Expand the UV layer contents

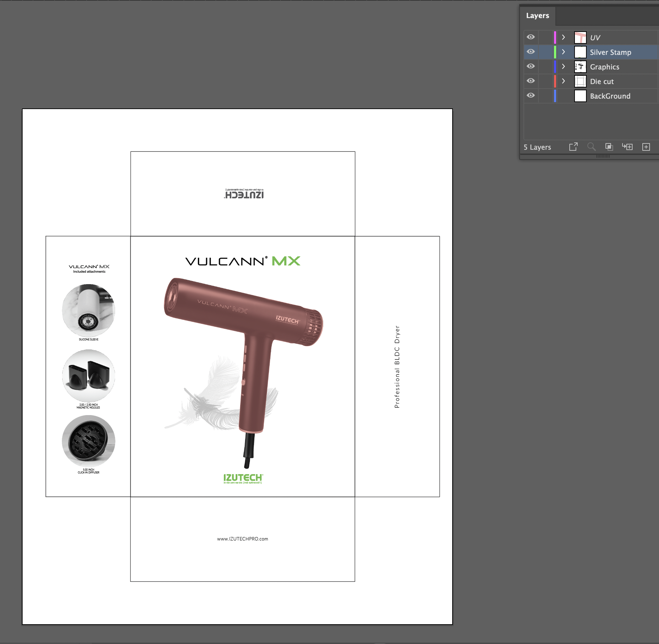(x=563, y=37)
